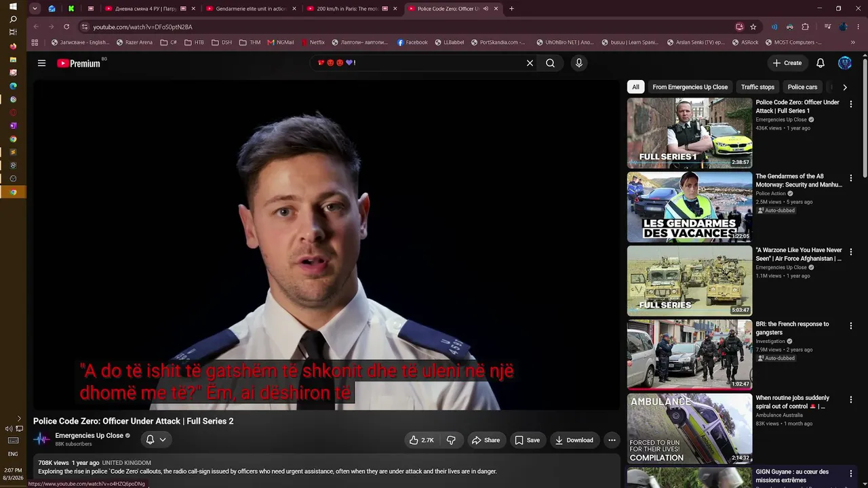This screenshot has width=868, height=488.
Task: Reload the current page
Action: click(x=66, y=26)
